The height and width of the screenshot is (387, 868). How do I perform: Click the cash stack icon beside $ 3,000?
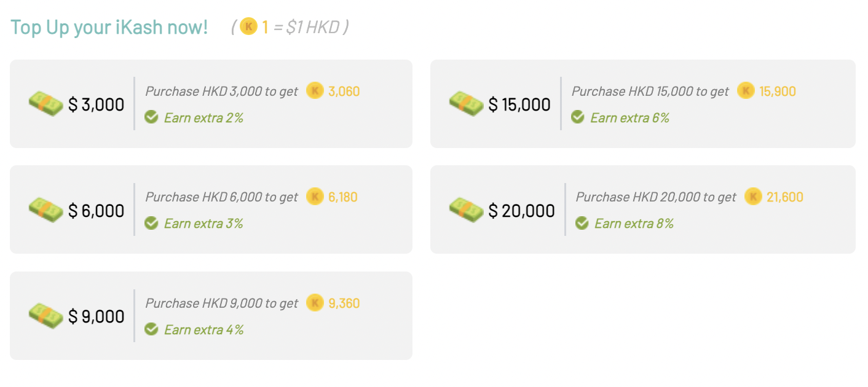(x=46, y=104)
